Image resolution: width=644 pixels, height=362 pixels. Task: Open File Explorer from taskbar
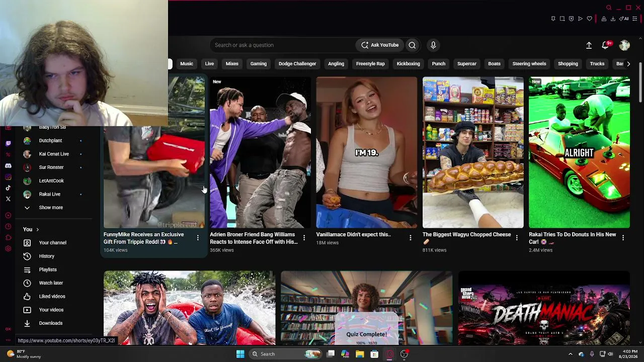click(360, 354)
